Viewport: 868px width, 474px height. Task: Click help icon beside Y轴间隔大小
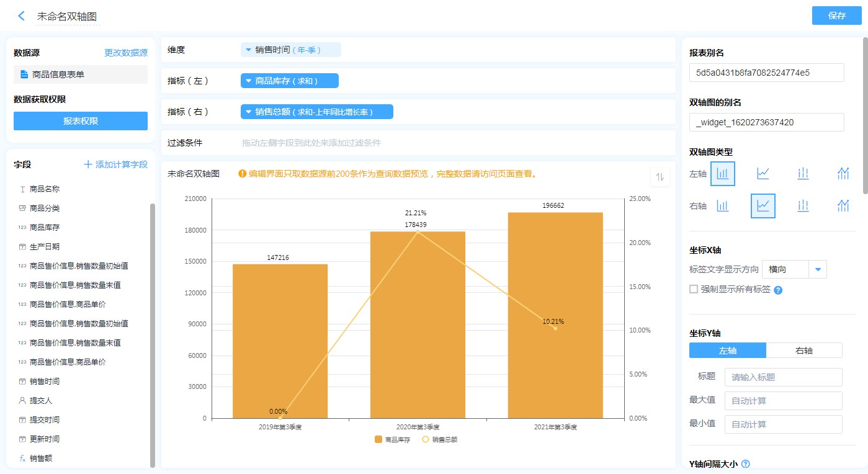pos(746,463)
